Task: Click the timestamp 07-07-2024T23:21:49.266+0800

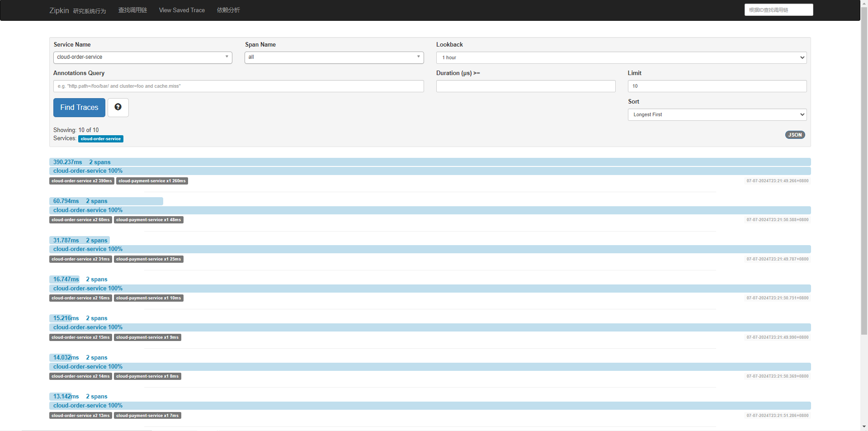Action: pos(778,181)
